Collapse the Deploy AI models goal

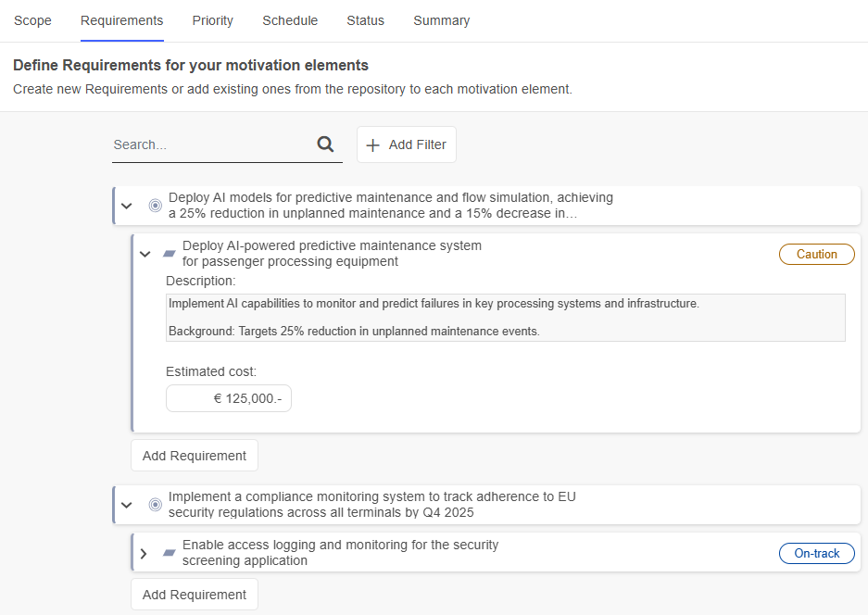tap(128, 206)
